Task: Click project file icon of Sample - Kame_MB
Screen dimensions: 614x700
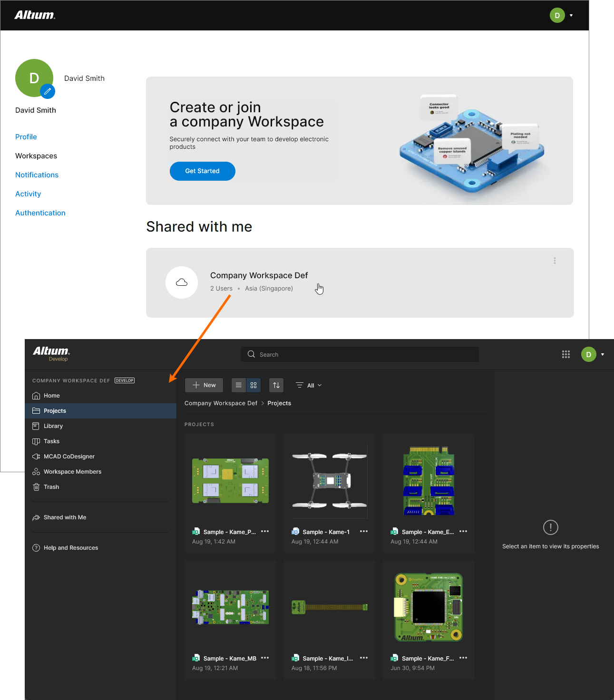Action: tap(196, 658)
